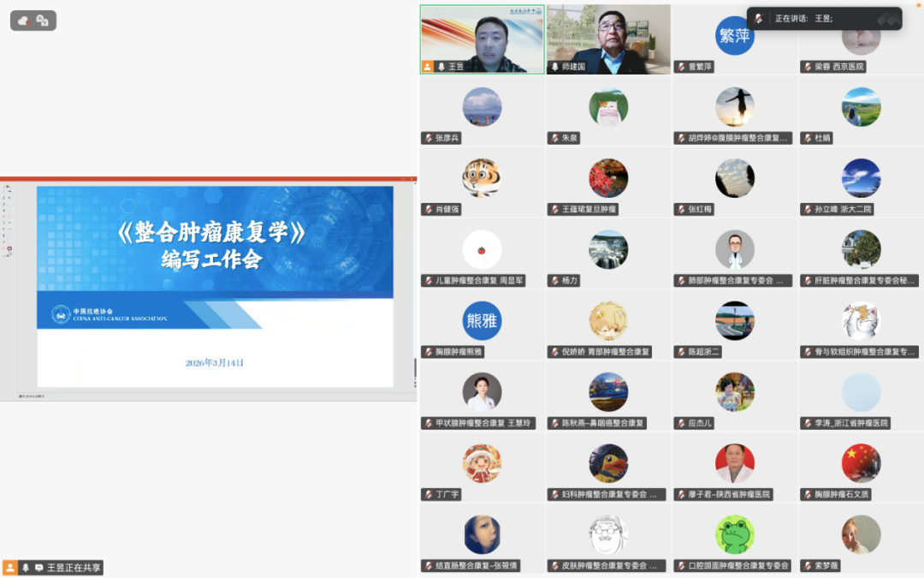The width and height of the screenshot is (924, 578).
Task: Click the duck avatar of 妇科肿瘤整合康复专委会
Action: (x=609, y=463)
